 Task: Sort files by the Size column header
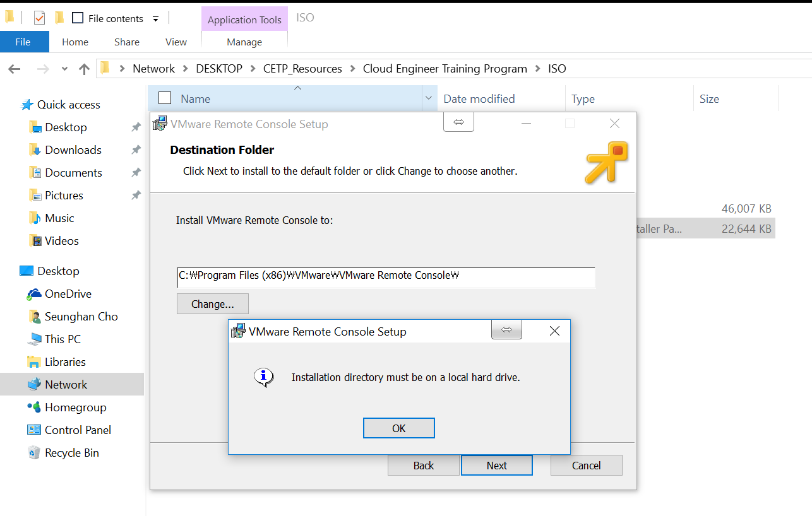click(736, 98)
